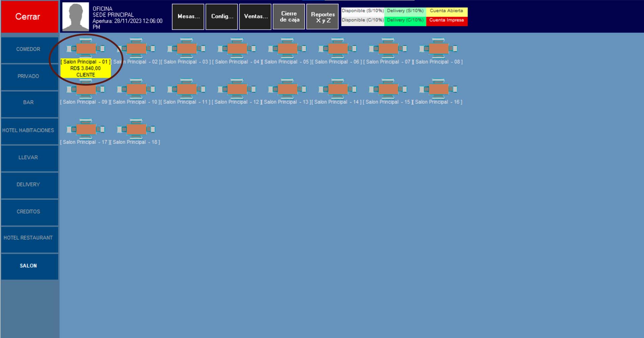Select table icon Salon Principal - 14
The image size is (644, 338).
[337, 89]
